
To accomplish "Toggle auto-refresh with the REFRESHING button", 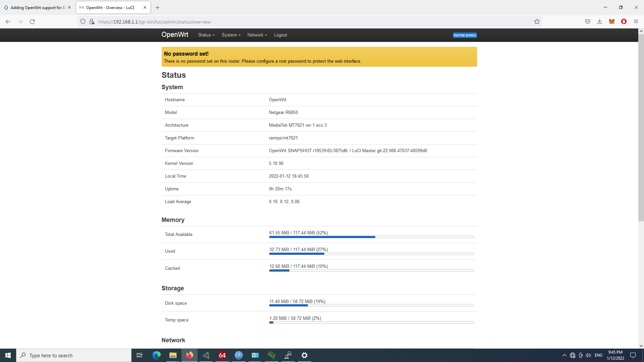I will [465, 35].
